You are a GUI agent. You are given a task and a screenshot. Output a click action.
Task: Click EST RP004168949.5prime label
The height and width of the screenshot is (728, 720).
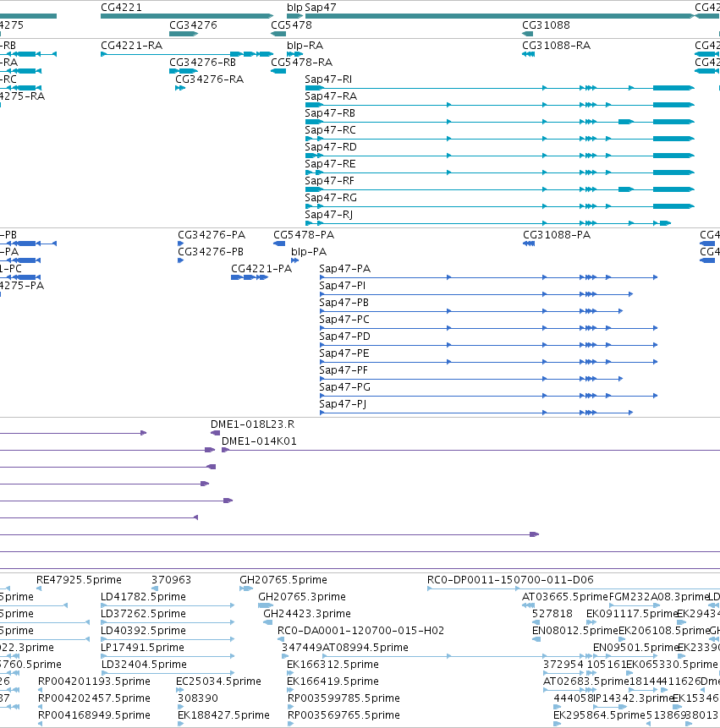(94, 715)
